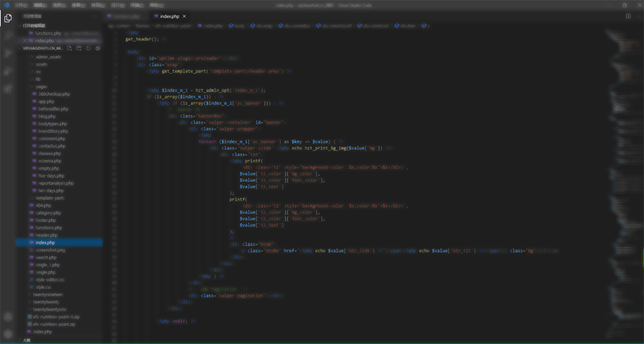Expand the template-parts folder

point(50,198)
